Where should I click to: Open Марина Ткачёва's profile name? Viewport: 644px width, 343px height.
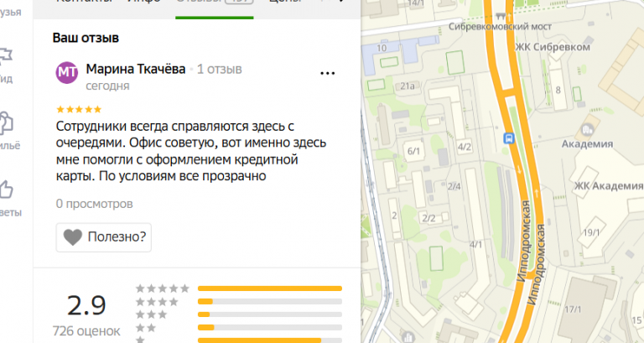point(136,69)
